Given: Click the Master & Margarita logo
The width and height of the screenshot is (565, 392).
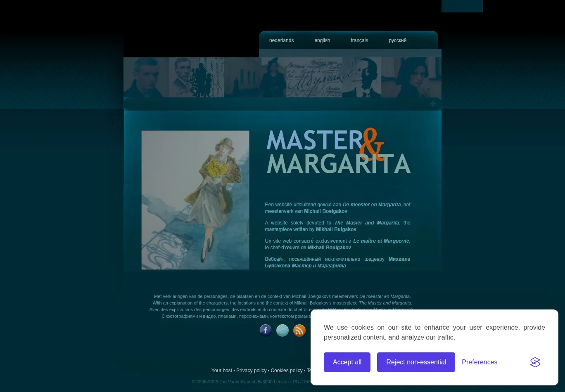Looking at the screenshot, I should tap(339, 151).
